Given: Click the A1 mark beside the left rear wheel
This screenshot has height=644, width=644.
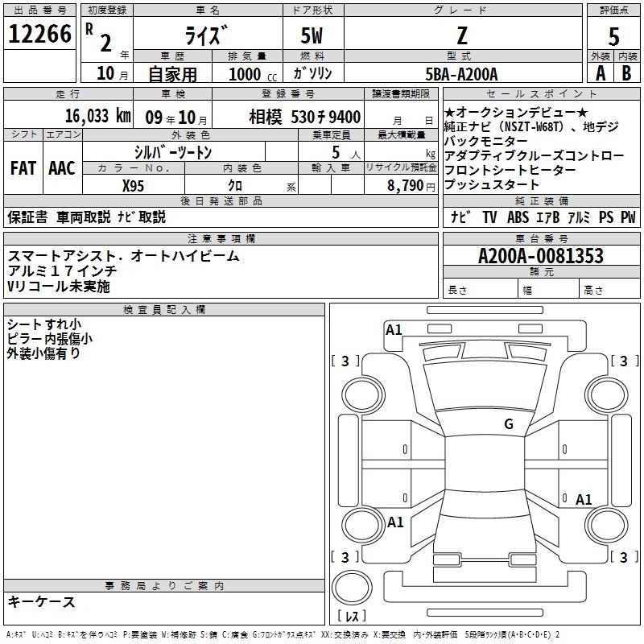Looking at the screenshot, I should tap(394, 522).
